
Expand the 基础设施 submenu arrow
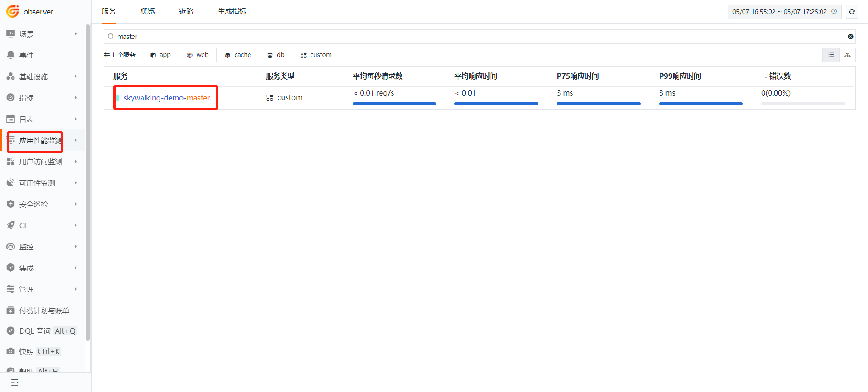click(x=76, y=76)
